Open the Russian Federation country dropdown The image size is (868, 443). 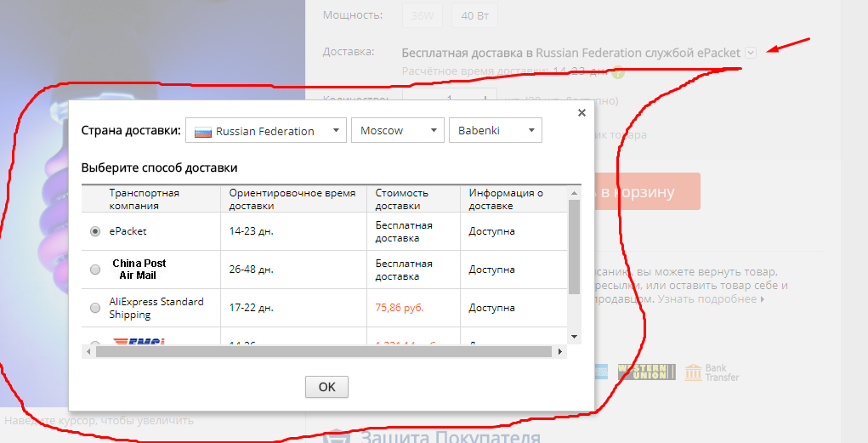click(x=266, y=131)
